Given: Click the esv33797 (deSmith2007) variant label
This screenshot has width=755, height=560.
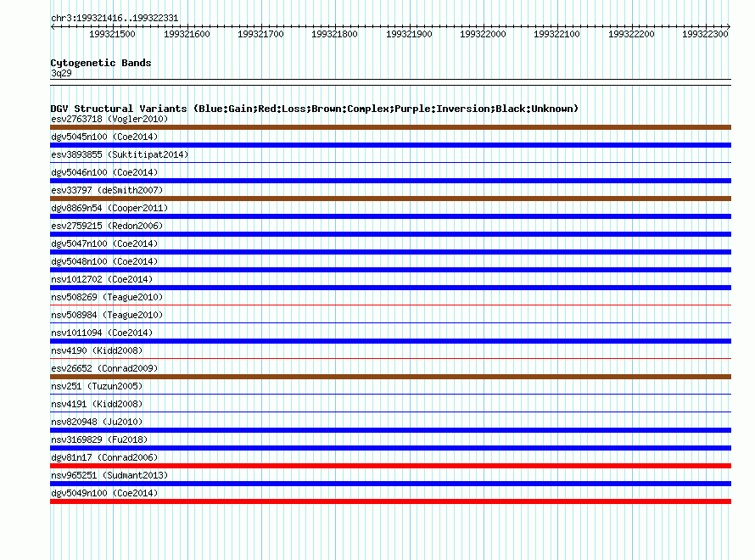Looking at the screenshot, I should [x=107, y=190].
